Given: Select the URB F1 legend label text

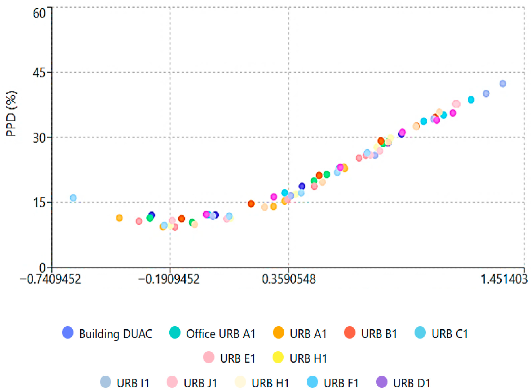Looking at the screenshot, I should [x=341, y=383].
